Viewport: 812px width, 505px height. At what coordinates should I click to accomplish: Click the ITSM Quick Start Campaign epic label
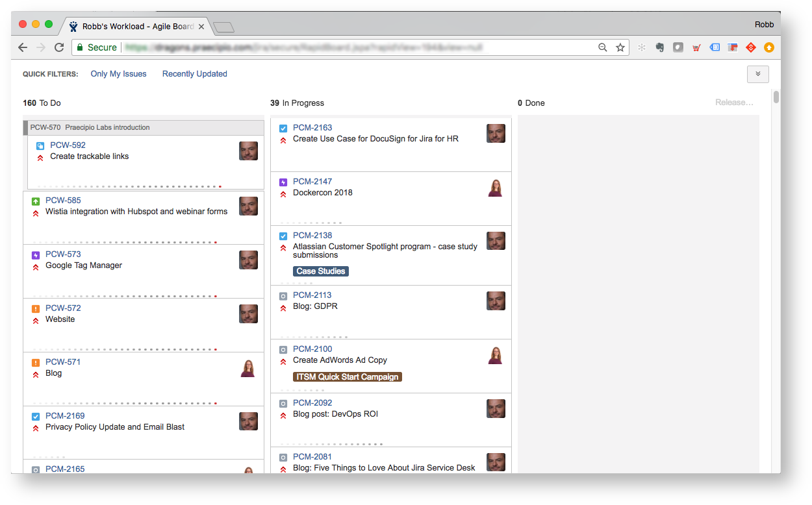348,377
